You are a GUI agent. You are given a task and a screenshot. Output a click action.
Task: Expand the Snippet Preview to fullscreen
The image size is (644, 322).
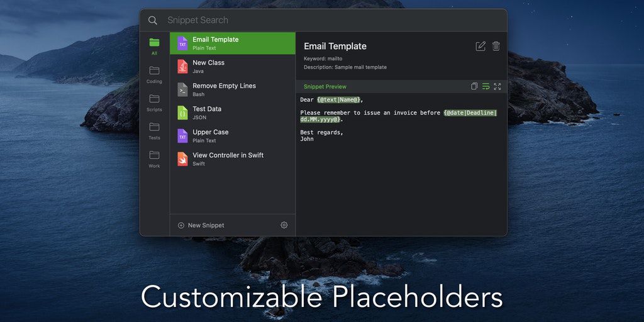pos(497,86)
